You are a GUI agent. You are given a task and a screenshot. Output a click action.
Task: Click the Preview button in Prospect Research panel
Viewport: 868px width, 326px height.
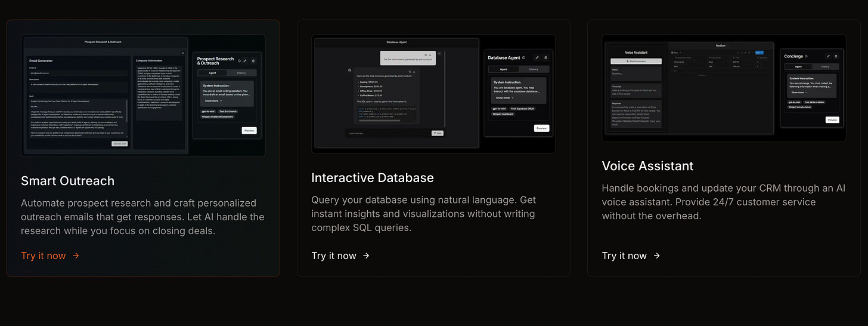point(249,130)
